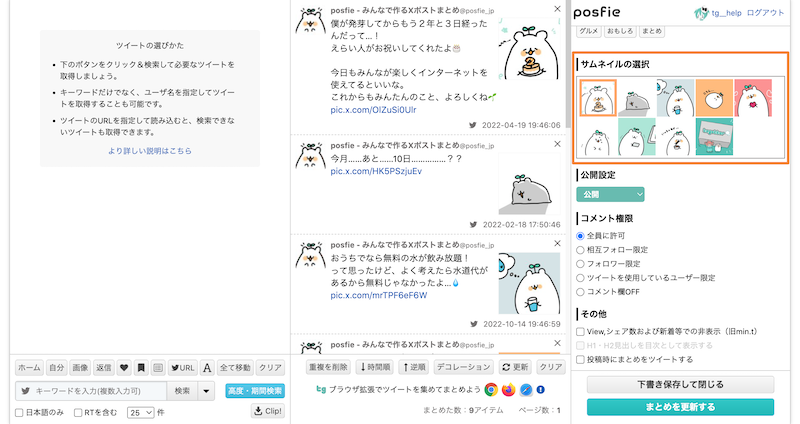Select the orange background thumbnail

[x=714, y=97]
